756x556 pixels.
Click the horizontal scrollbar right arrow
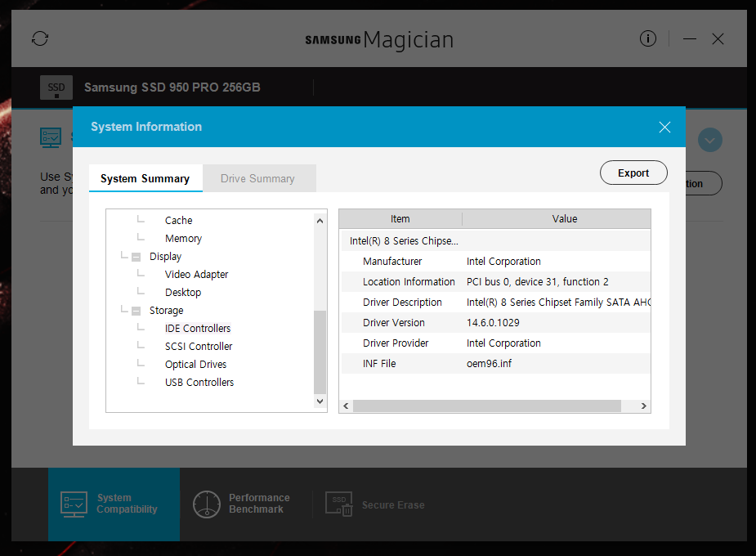tap(643, 406)
